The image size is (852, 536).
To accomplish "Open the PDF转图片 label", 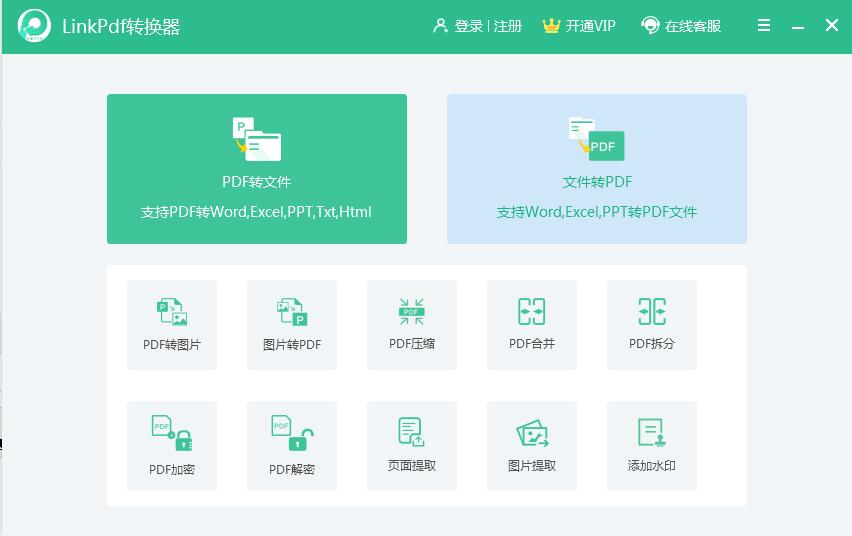I will coord(172,345).
